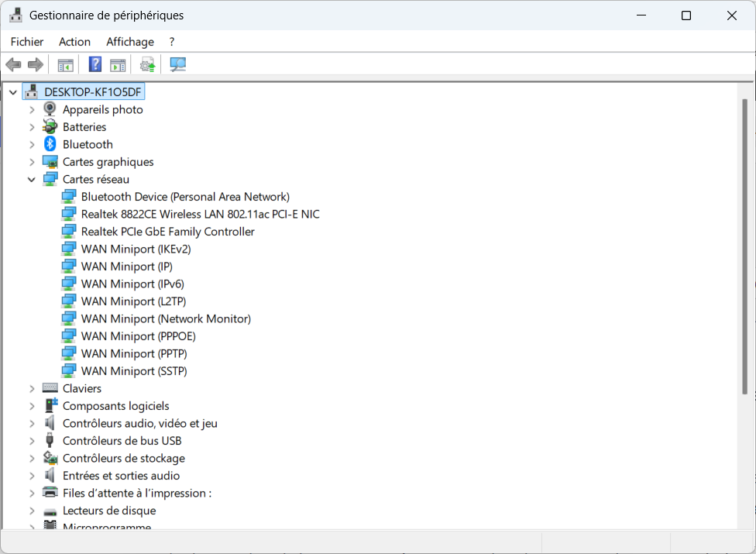Click the vertical scrollbar thumb
The image size is (756, 554).
pos(744,247)
